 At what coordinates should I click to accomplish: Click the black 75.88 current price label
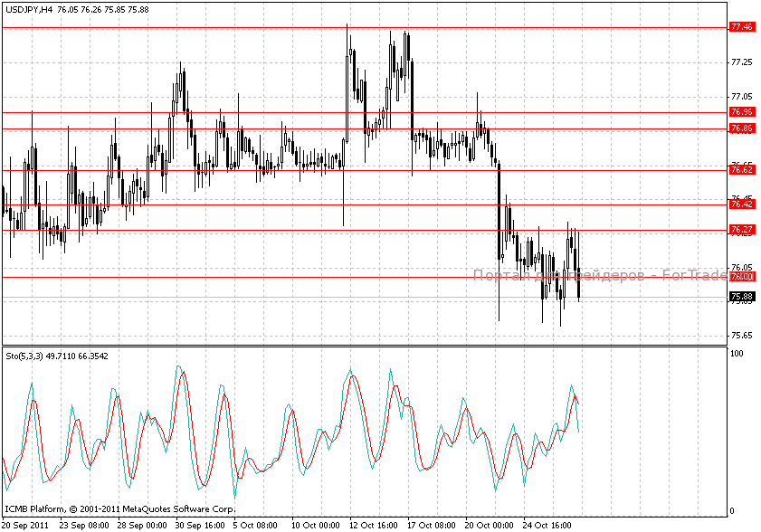pyautogui.click(x=742, y=297)
